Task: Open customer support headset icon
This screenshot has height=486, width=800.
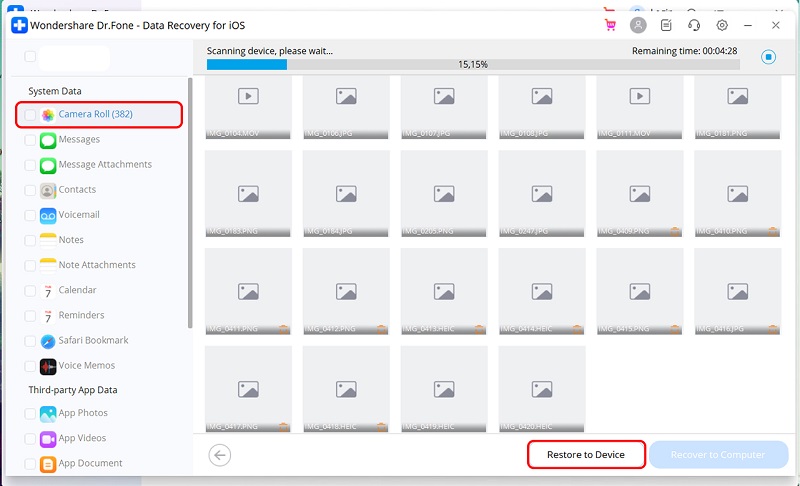Action: [x=694, y=25]
